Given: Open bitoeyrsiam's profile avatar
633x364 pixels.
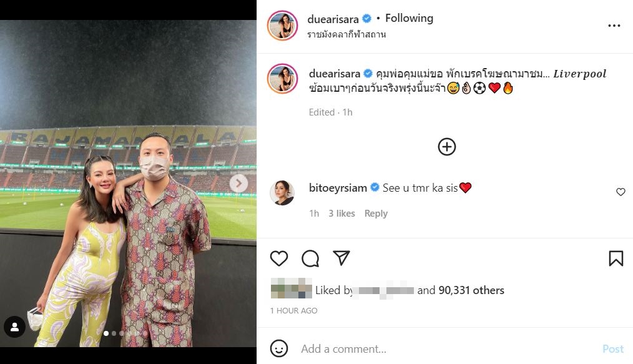Looking at the screenshot, I should 282,193.
